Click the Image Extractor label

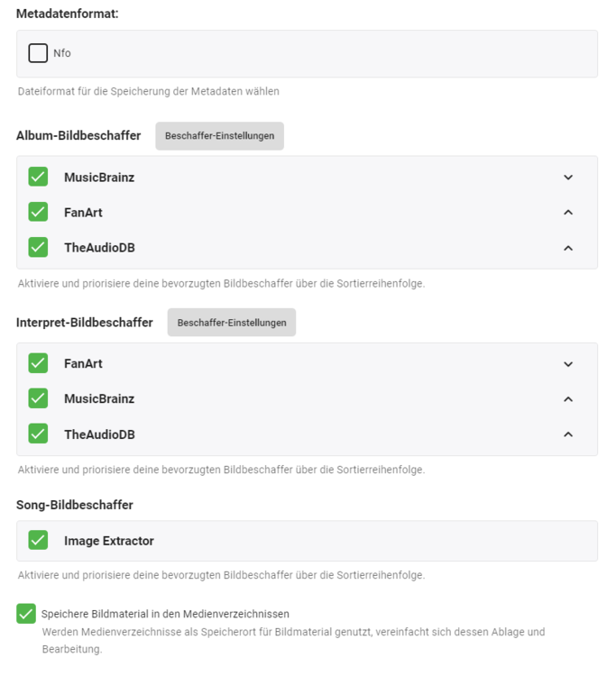(109, 541)
